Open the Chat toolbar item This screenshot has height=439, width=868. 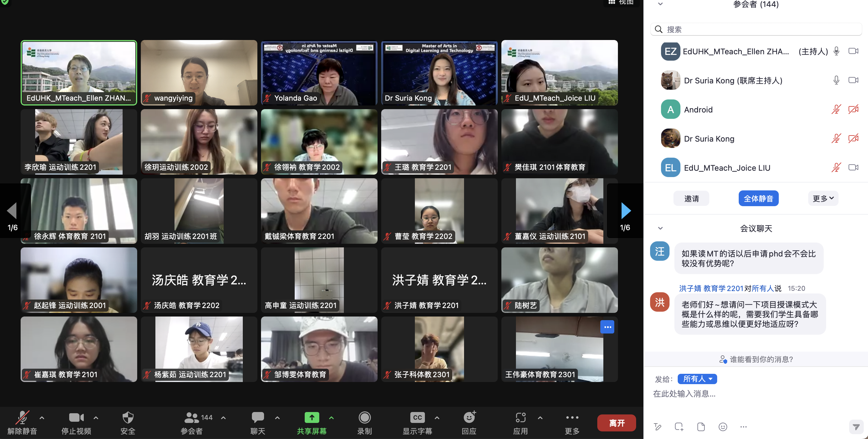click(258, 418)
